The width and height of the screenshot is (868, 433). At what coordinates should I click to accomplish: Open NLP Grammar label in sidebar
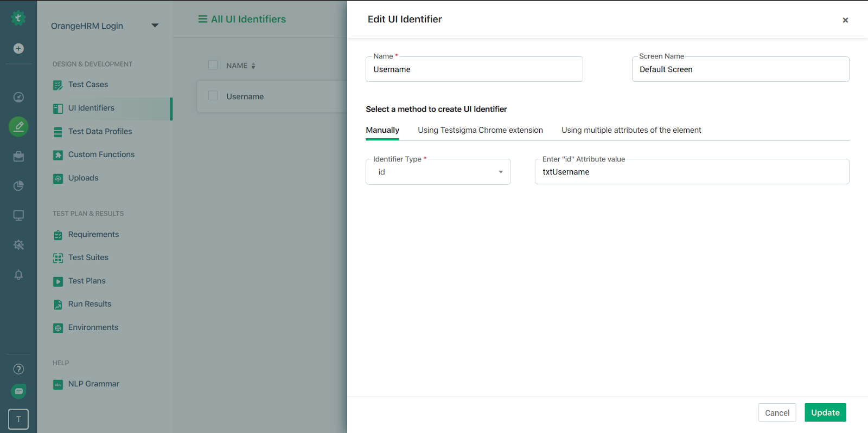tap(94, 384)
